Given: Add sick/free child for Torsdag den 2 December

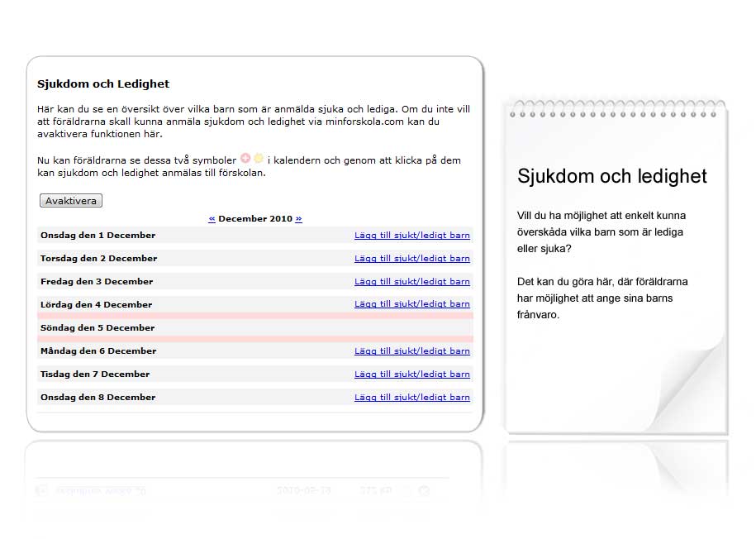Looking at the screenshot, I should [x=411, y=258].
